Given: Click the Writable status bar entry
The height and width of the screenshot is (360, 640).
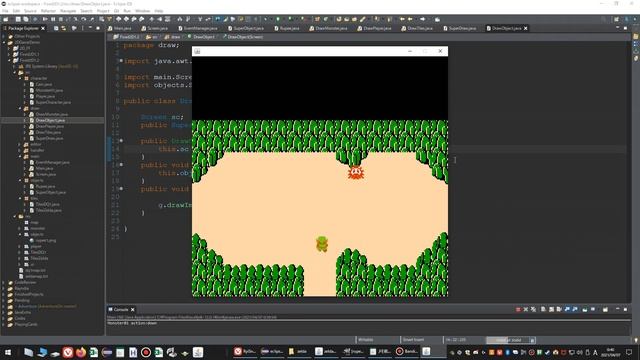Looking at the screenshot, I should pyautogui.click(x=366, y=340).
